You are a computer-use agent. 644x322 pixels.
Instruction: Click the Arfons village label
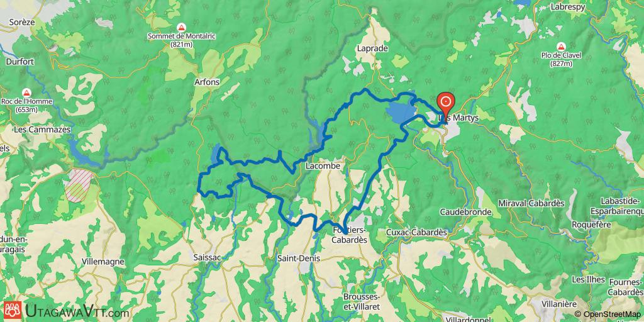pyautogui.click(x=207, y=82)
